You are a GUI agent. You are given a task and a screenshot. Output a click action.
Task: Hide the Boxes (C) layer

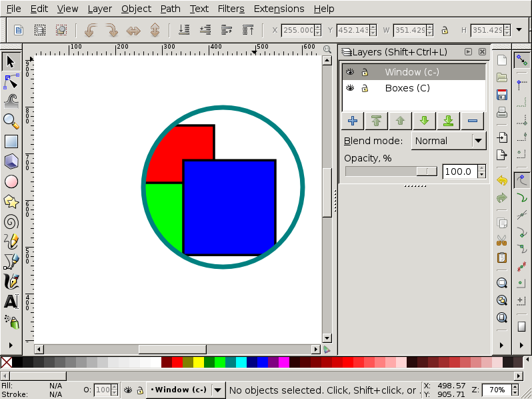point(350,88)
